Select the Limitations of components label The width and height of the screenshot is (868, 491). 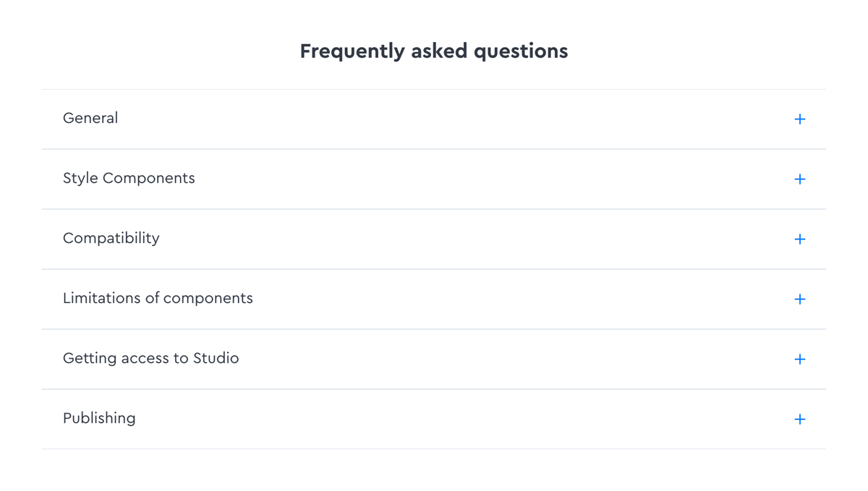(158, 298)
